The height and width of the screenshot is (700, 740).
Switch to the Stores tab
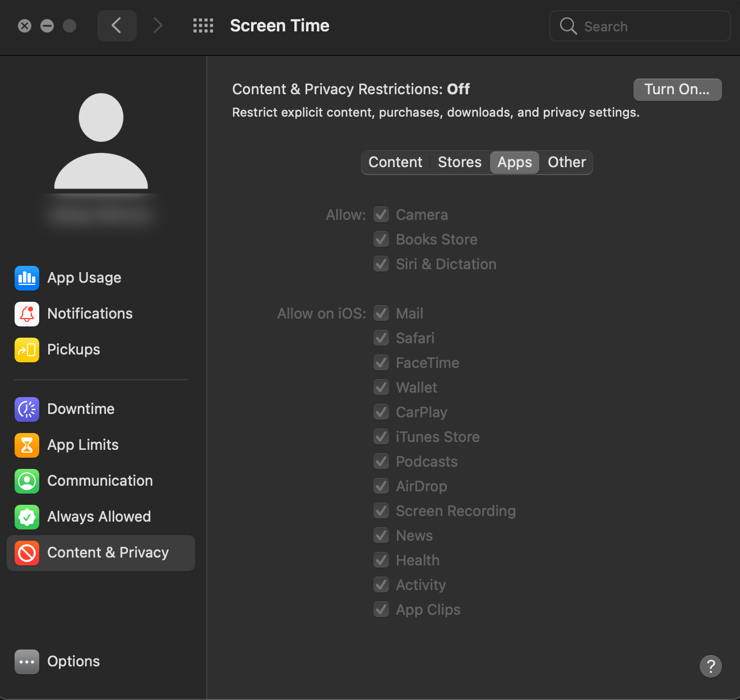click(x=460, y=163)
